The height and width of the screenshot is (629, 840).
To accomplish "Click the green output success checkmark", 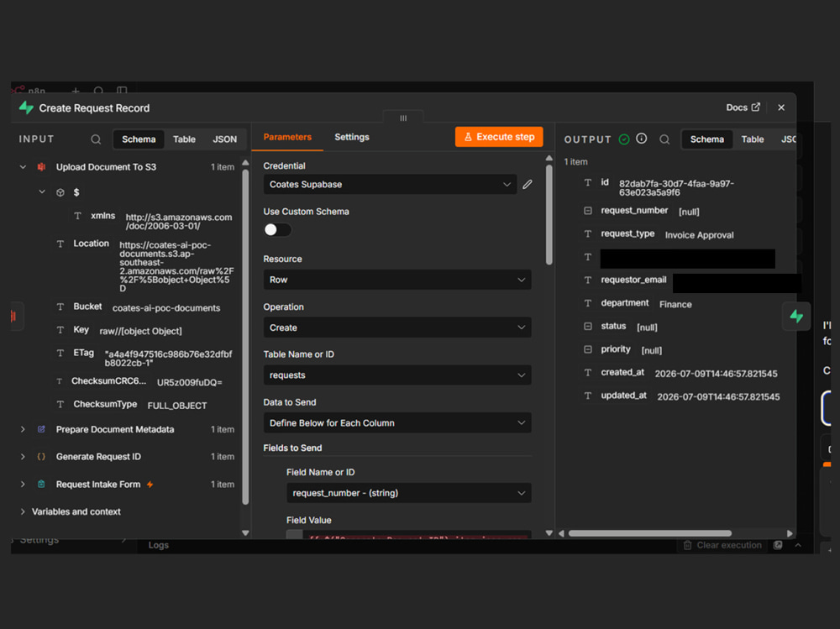I will click(x=624, y=139).
